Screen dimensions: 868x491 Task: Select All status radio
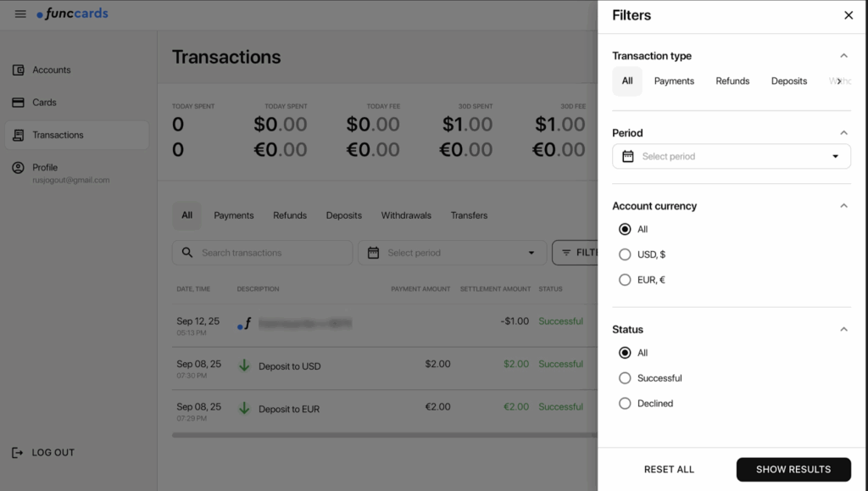pos(625,353)
